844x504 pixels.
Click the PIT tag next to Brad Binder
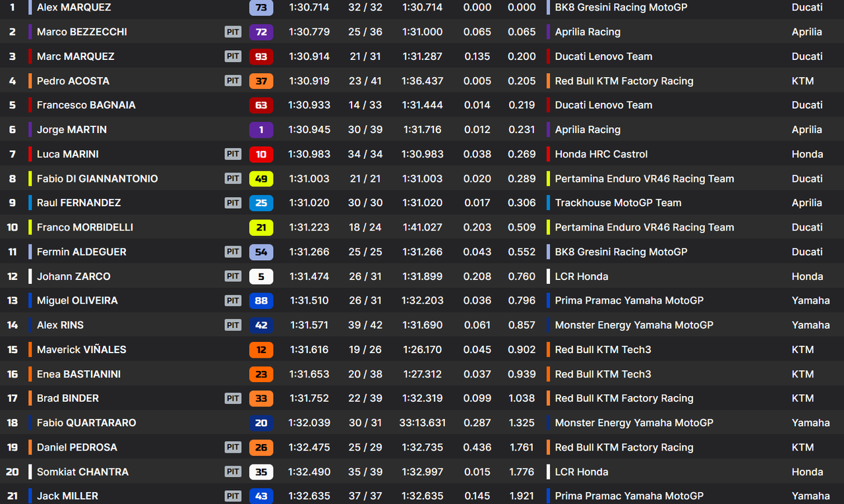pyautogui.click(x=233, y=399)
